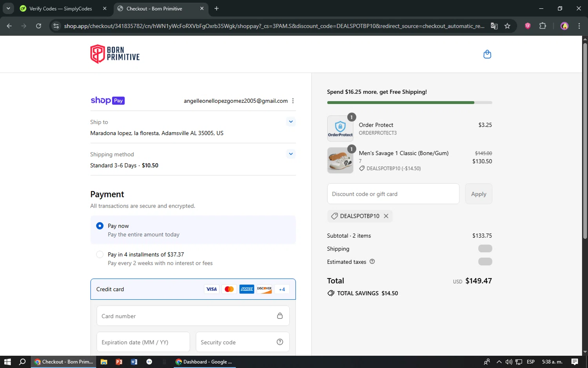Viewport: 588px width, 368px height.
Task: Focus the Expiration date field
Action: tap(143, 342)
